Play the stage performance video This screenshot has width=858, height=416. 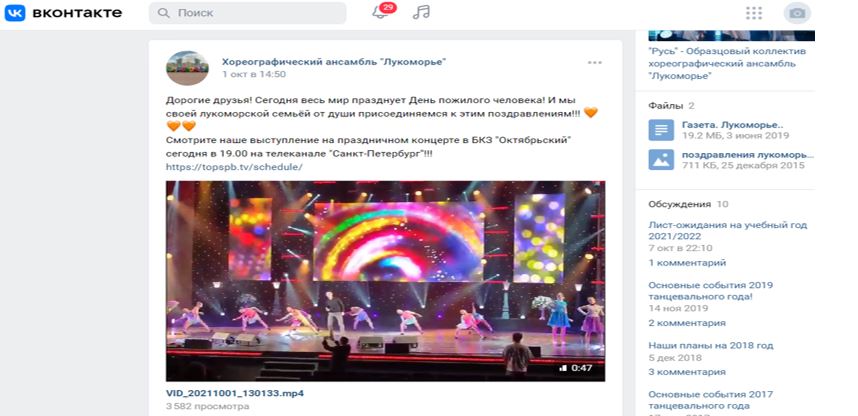(x=385, y=281)
